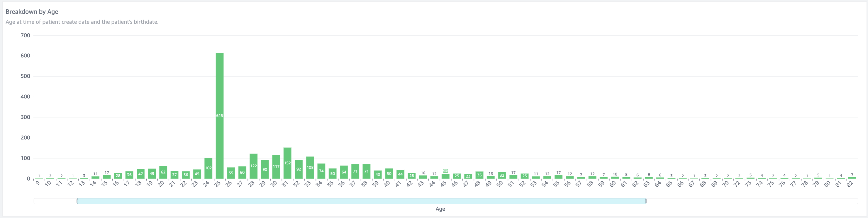
Task: Click the age 48 bar showing 35
Action: tap(479, 175)
